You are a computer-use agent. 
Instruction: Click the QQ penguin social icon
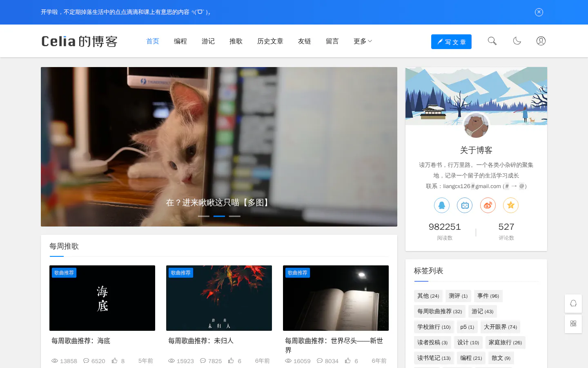[442, 205]
